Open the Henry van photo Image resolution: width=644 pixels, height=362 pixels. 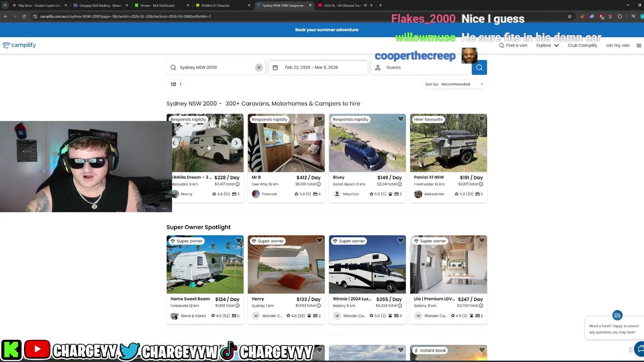pyautogui.click(x=286, y=264)
